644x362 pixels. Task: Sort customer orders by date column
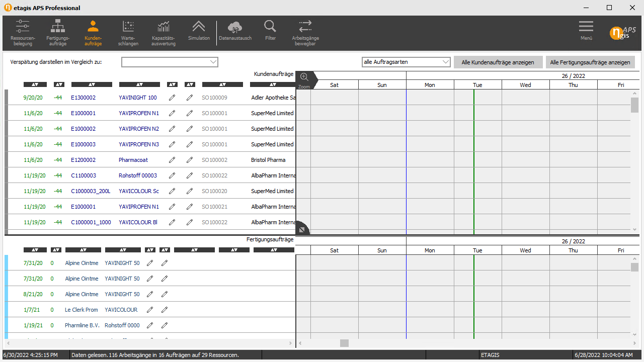(35, 84)
